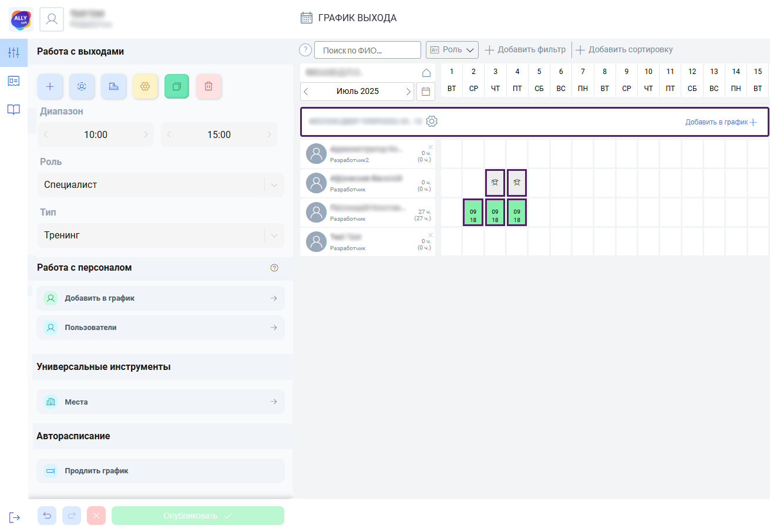Viewport: 770px width, 532px height.
Task: Click the Добавить фильтр button
Action: (525, 50)
